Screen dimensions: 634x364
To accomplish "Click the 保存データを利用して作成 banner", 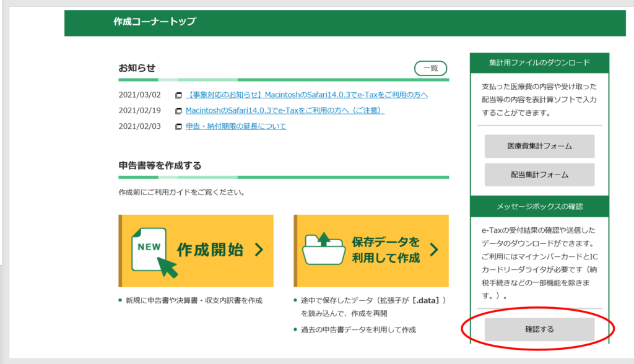I will (371, 251).
